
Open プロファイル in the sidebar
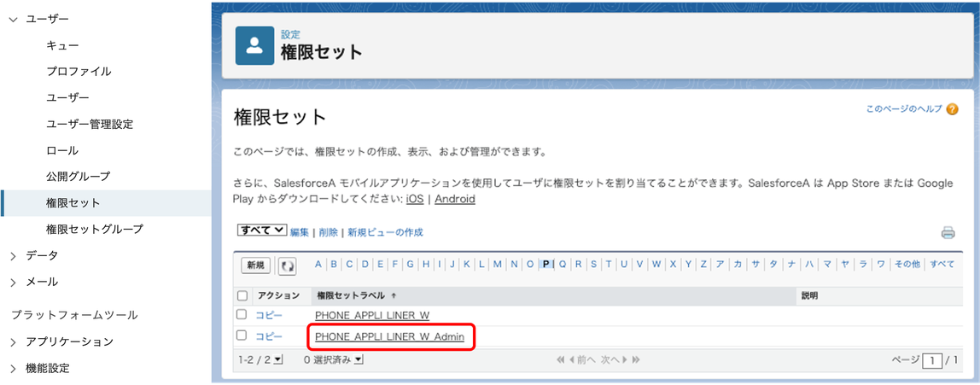click(x=79, y=72)
